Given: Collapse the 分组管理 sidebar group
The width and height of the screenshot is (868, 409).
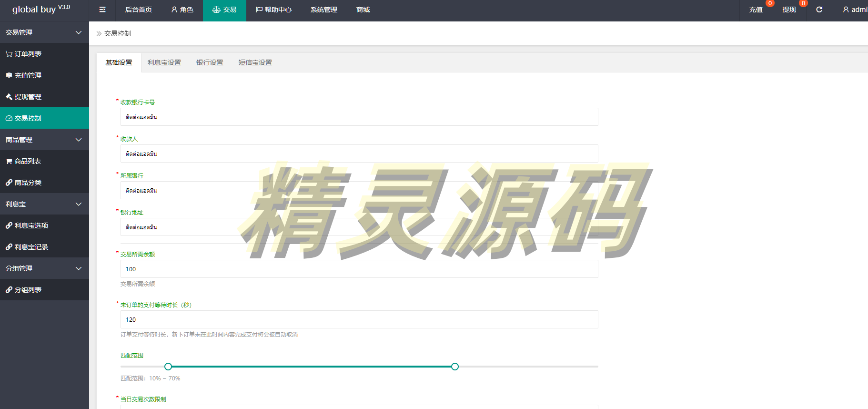Looking at the screenshot, I should [44, 268].
